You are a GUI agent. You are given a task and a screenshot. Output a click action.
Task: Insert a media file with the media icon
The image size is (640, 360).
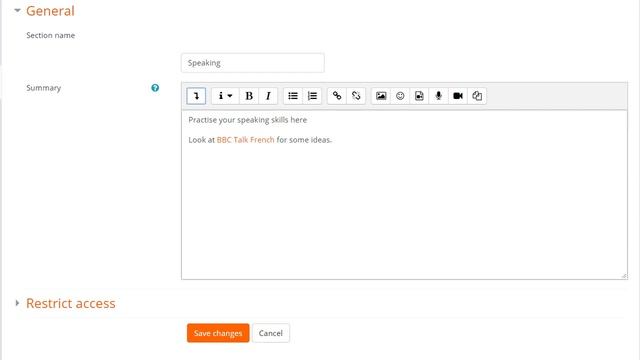[x=419, y=96]
